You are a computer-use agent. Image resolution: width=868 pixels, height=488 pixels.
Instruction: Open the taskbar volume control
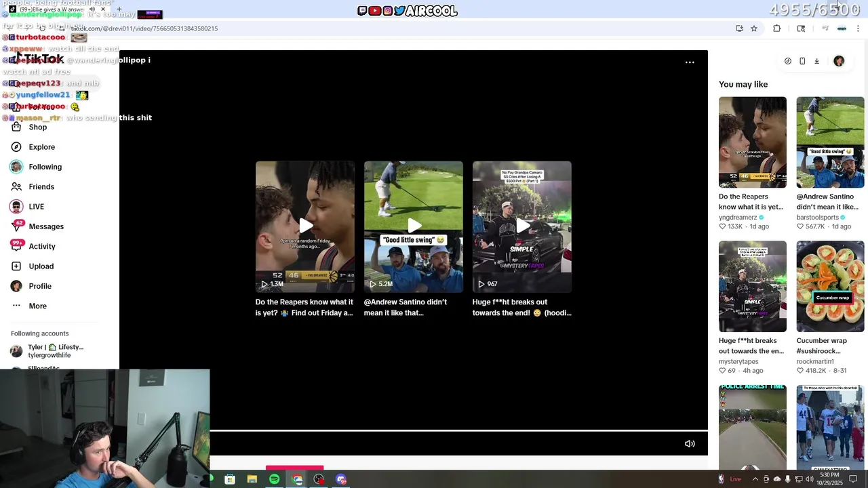(x=809, y=479)
